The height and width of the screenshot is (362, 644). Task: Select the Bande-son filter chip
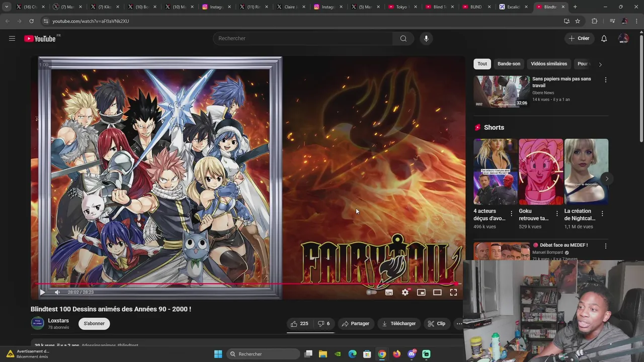pos(509,64)
